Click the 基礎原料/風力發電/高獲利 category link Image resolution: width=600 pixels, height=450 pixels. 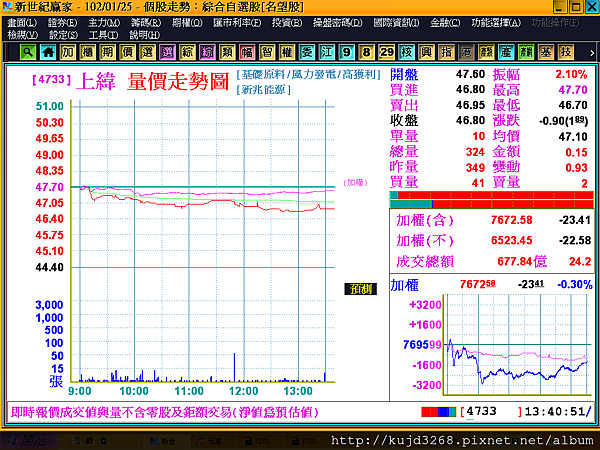point(308,75)
